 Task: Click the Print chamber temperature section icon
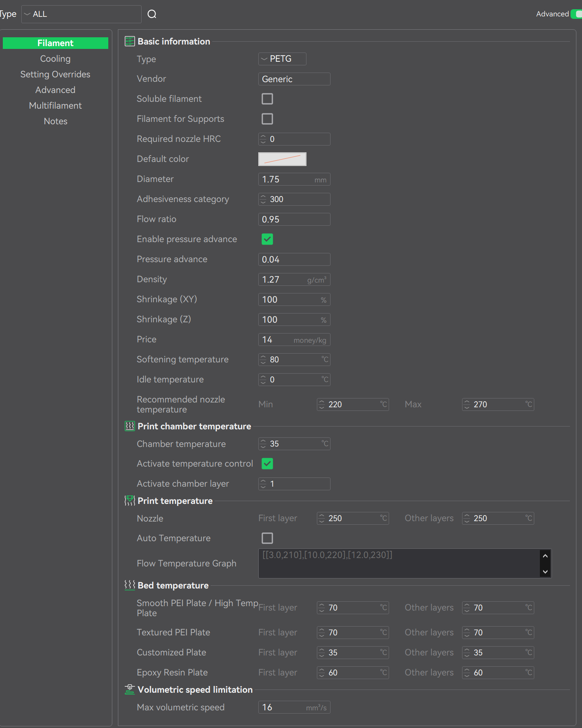[x=130, y=426]
